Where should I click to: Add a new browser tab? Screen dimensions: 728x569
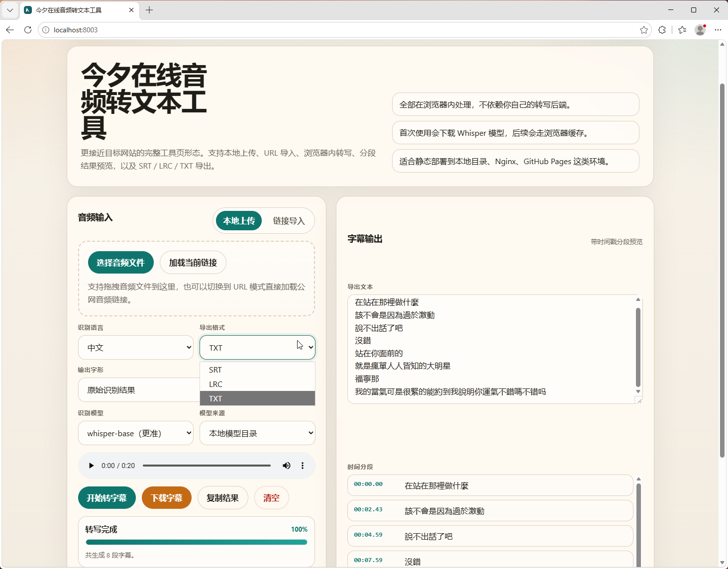pos(149,10)
